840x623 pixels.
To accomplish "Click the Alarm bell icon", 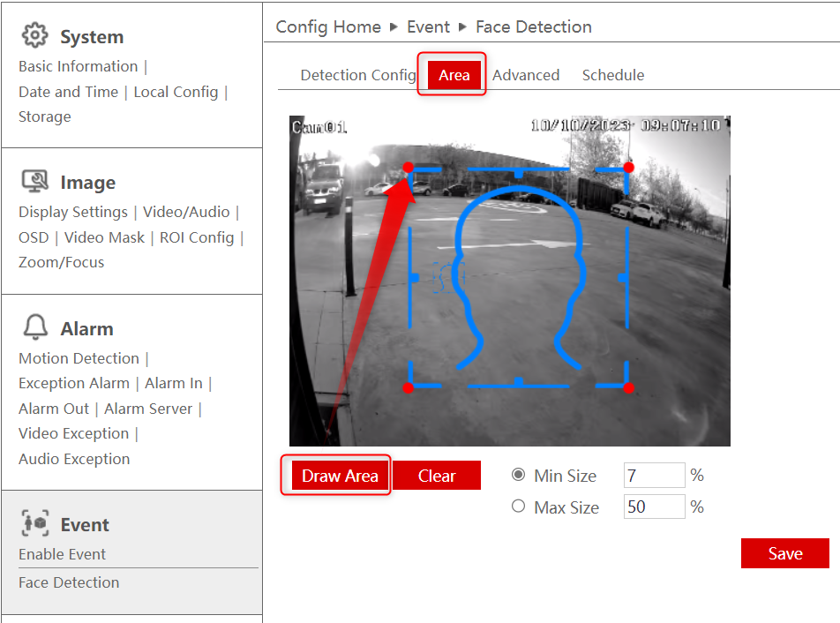I will 34,326.
